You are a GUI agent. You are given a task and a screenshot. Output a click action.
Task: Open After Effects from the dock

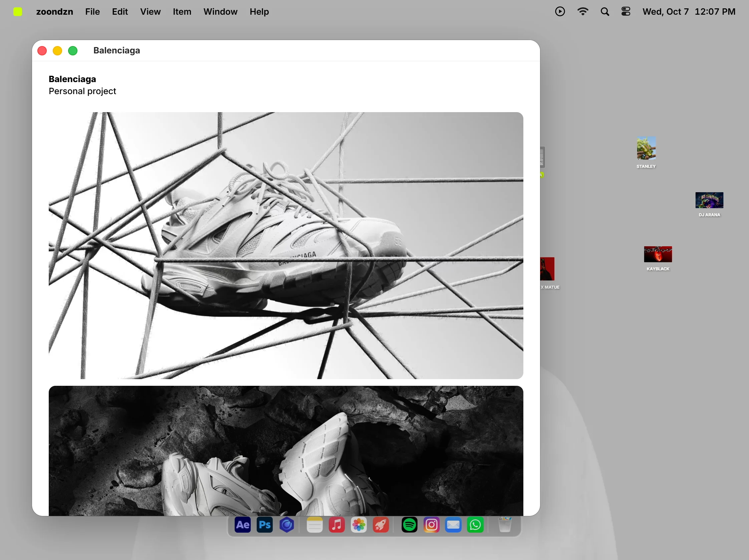click(x=242, y=525)
